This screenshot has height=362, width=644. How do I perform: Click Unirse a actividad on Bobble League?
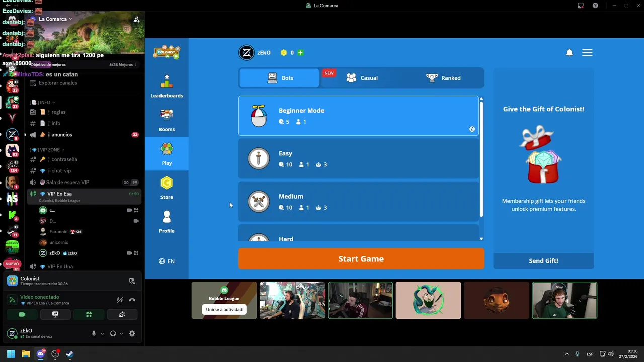click(224, 310)
